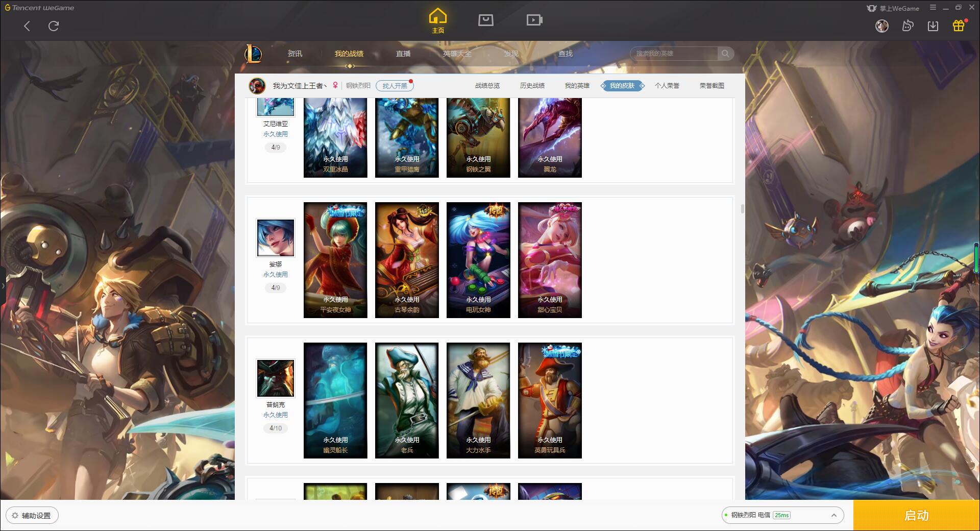Open the 幽灵船长 skin card
980x531 pixels.
click(x=335, y=400)
